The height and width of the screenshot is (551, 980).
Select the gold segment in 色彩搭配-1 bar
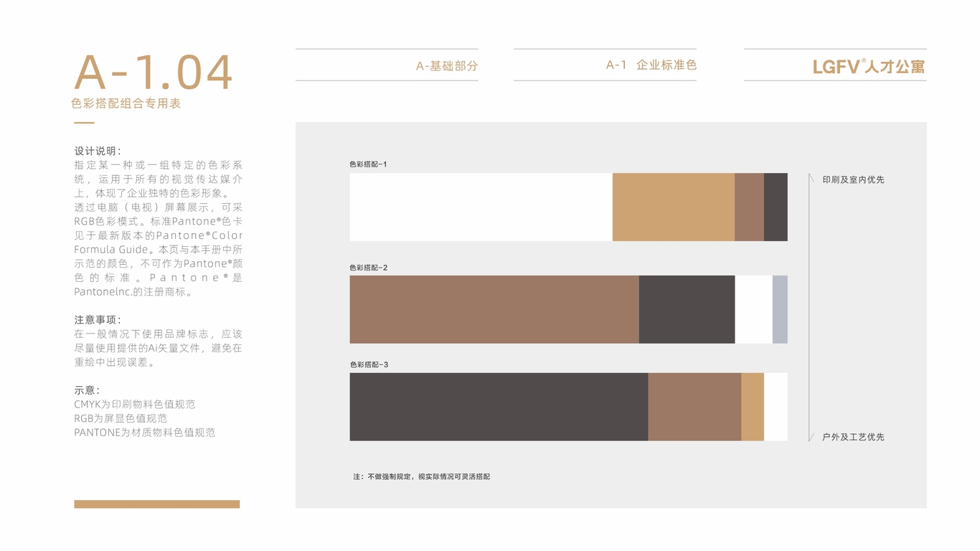pos(674,207)
